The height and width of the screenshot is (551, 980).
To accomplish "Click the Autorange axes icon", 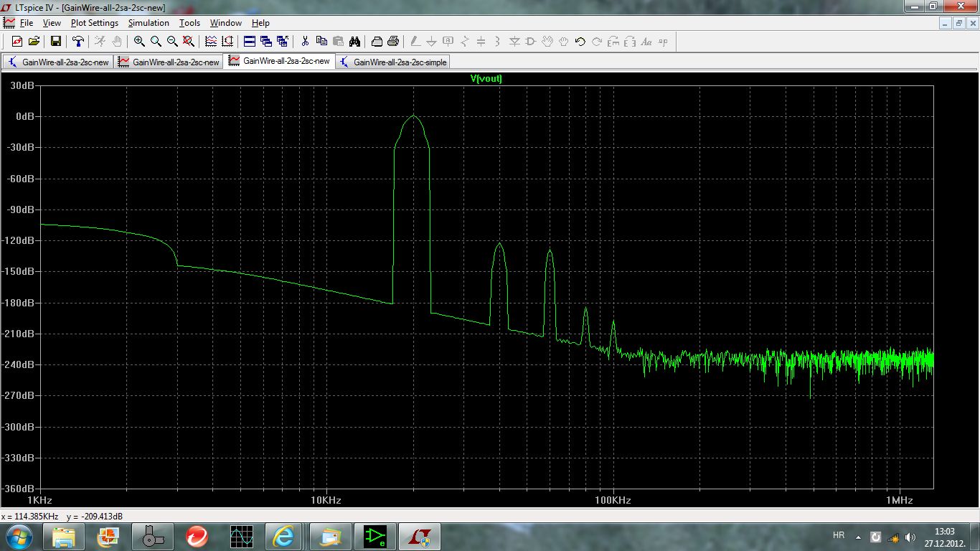I will click(x=227, y=42).
